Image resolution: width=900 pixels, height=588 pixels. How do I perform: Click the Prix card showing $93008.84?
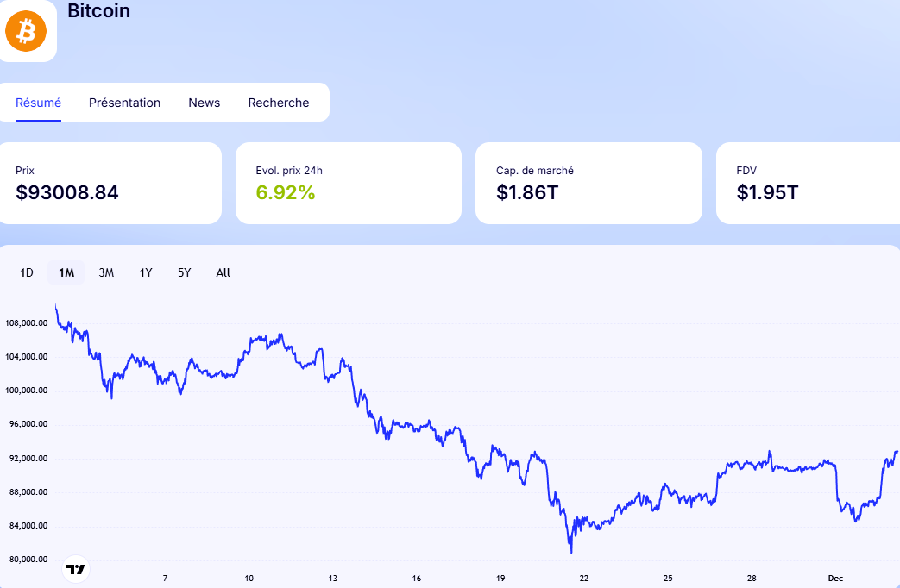tap(110, 183)
